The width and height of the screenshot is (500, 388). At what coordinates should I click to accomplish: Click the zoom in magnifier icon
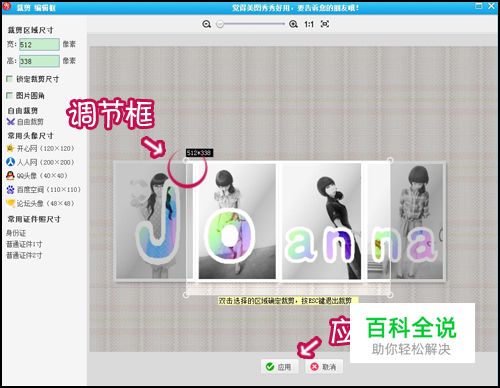pos(293,24)
